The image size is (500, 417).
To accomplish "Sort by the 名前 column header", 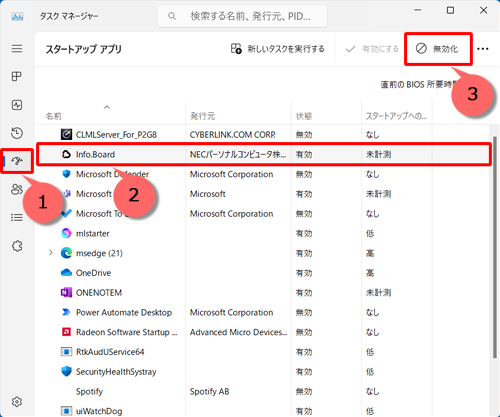I will 54,116.
